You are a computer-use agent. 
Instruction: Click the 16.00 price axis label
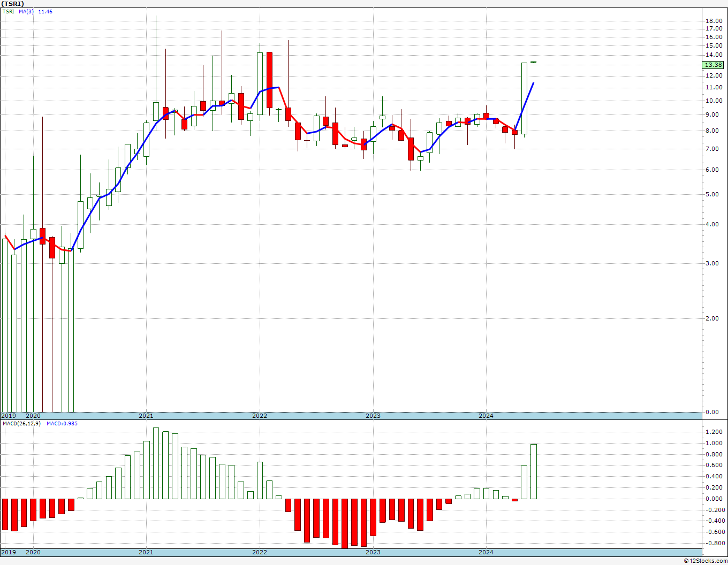pos(714,37)
